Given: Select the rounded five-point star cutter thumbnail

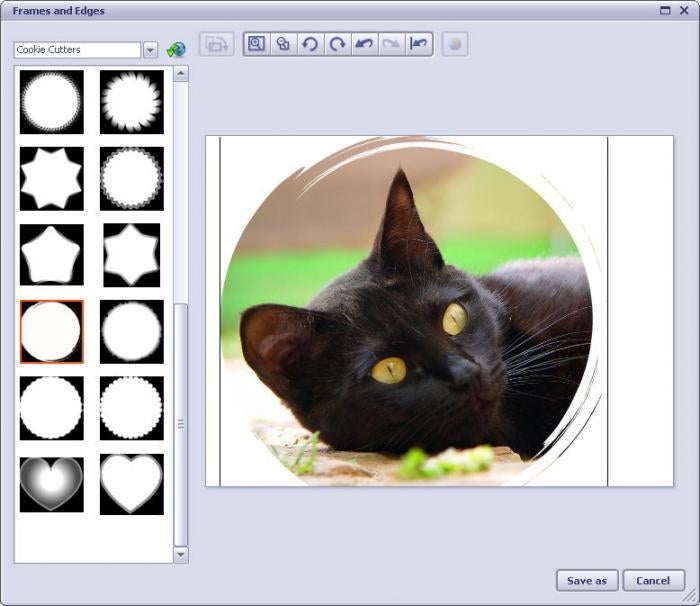Looking at the screenshot, I should [52, 255].
